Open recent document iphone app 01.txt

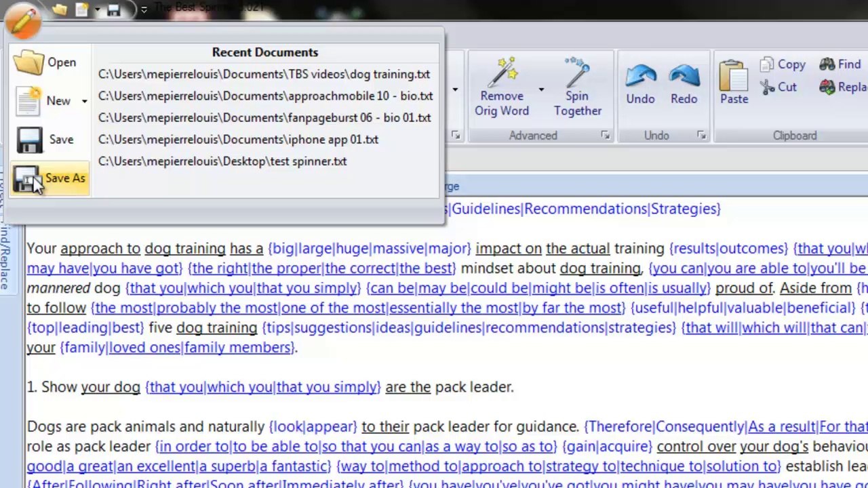click(238, 140)
